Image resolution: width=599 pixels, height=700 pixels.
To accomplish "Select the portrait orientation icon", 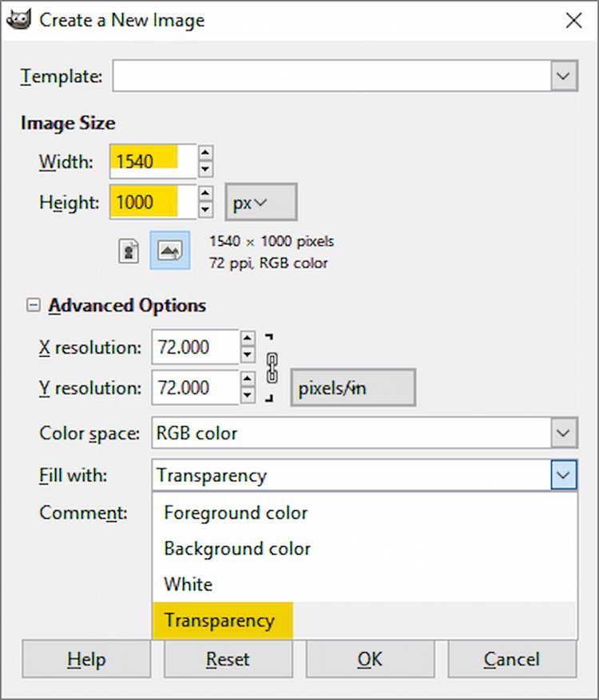I will click(129, 250).
